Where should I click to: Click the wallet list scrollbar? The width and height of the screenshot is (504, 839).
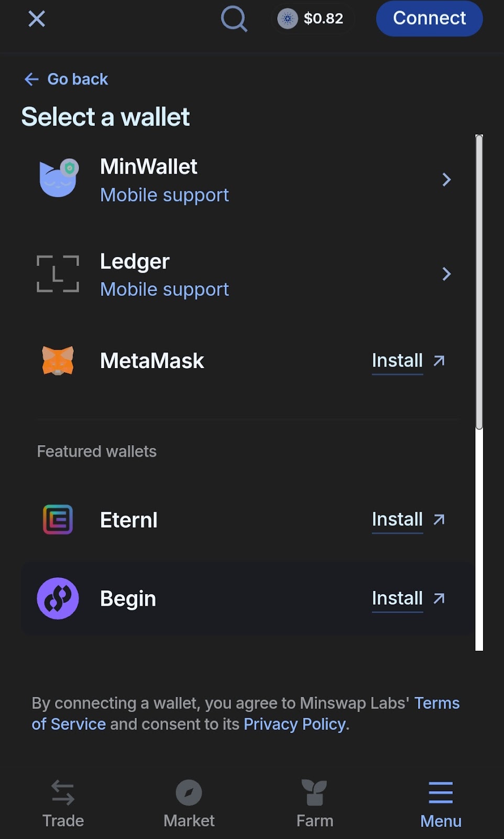tap(479, 282)
